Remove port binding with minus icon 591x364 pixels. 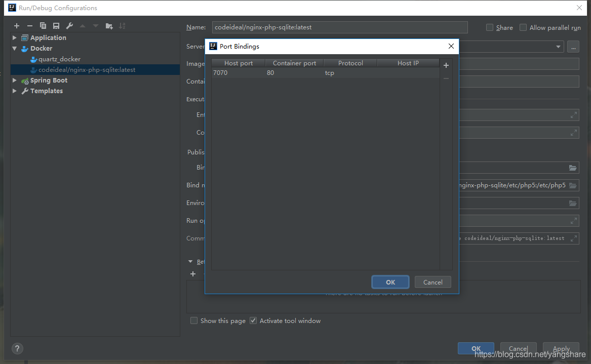pyautogui.click(x=446, y=78)
